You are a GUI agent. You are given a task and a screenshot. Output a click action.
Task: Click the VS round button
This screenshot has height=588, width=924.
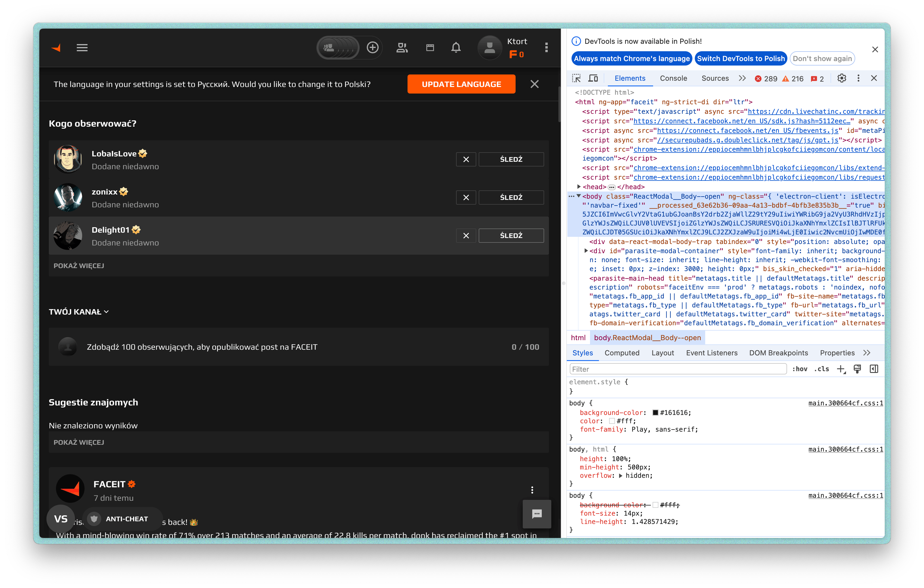[x=61, y=519]
